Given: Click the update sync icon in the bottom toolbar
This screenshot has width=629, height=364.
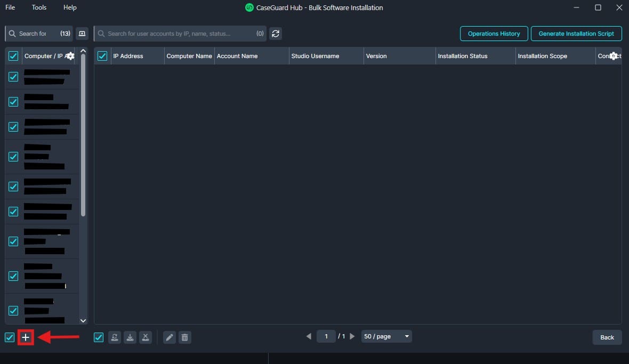Looking at the screenshot, I should tap(115, 337).
